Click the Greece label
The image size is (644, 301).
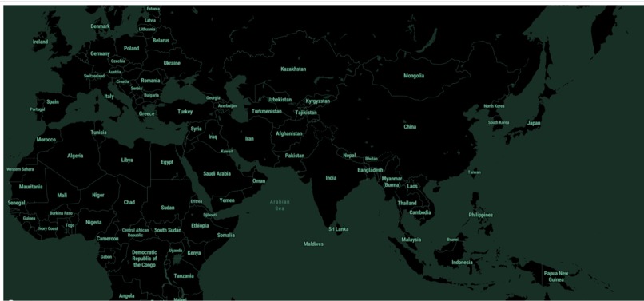click(x=147, y=113)
